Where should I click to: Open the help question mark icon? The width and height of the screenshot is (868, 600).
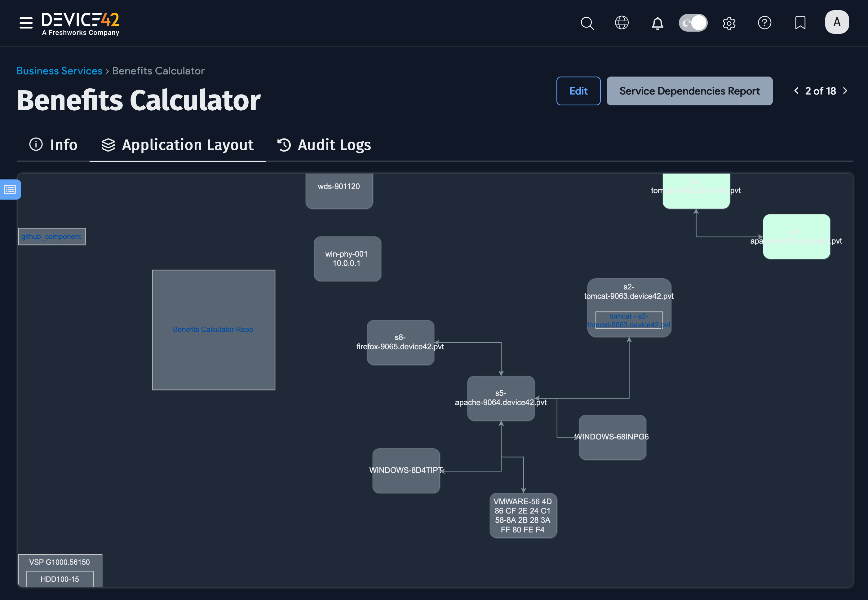coord(764,23)
